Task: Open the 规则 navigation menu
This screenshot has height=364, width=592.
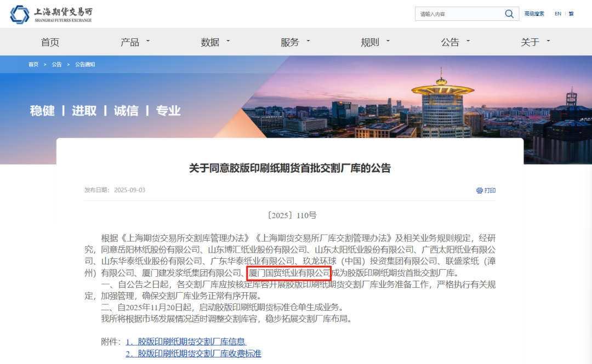Action: coord(370,42)
